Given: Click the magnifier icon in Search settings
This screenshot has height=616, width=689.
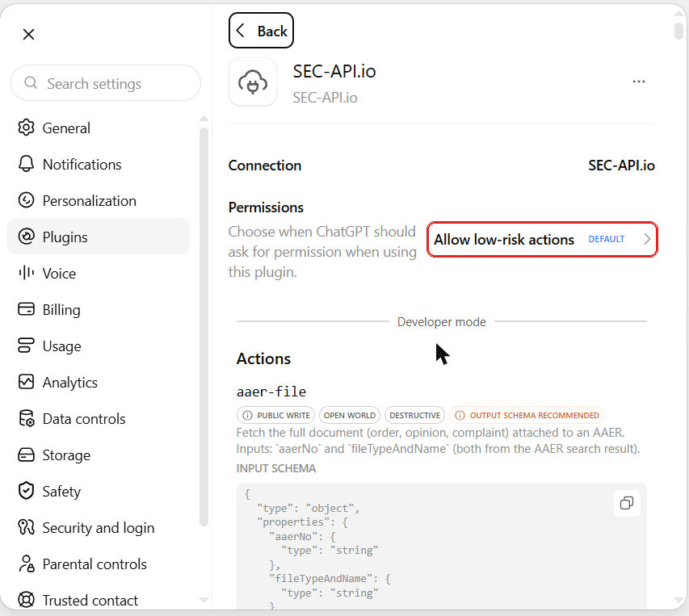Looking at the screenshot, I should (x=31, y=82).
